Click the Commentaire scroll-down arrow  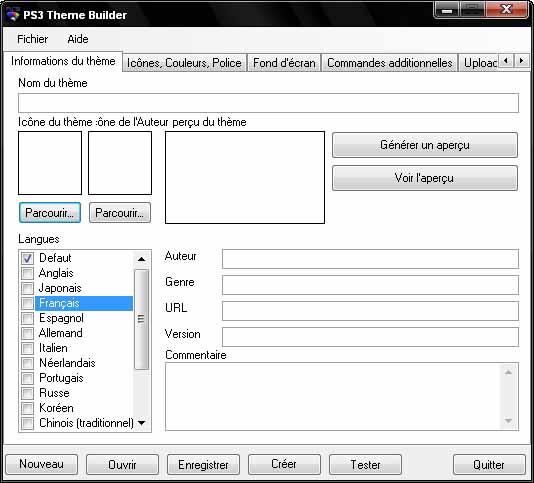click(x=508, y=421)
